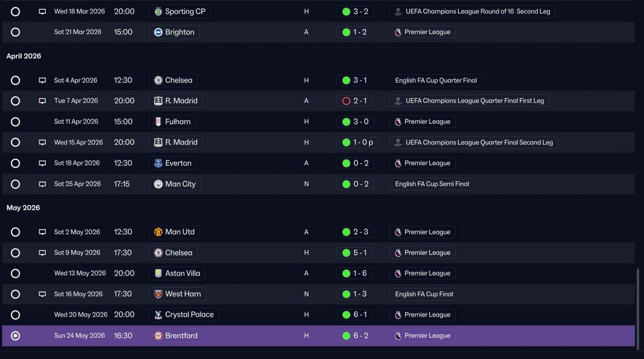Click the TV broadcast icon for Chelsea FA Cup match
The image size is (644, 359).
[x=42, y=81]
